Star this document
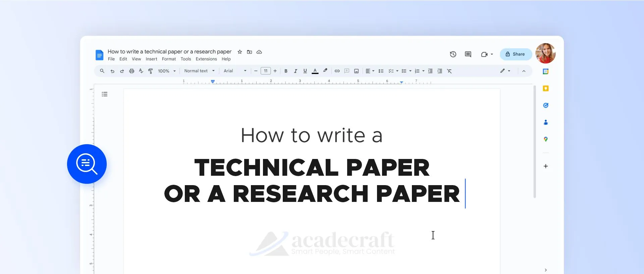This screenshot has width=644, height=274. pos(240,52)
